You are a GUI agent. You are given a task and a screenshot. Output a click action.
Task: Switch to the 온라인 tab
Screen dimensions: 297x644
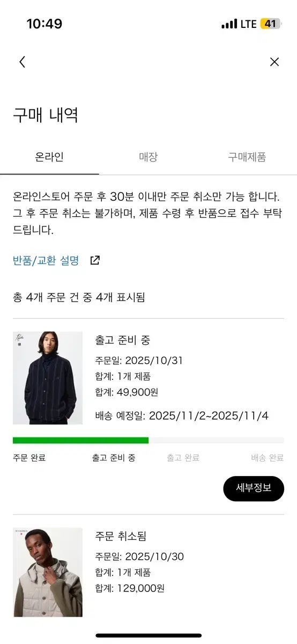click(x=49, y=157)
